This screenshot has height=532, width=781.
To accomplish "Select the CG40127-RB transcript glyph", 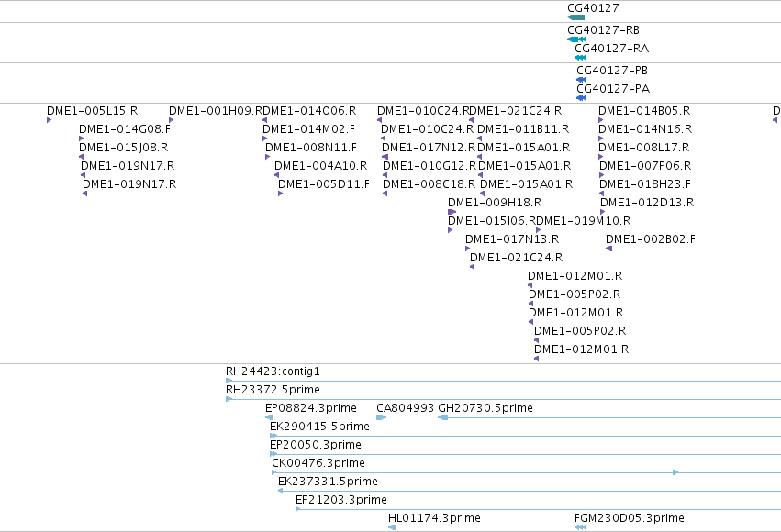I will pyautogui.click(x=576, y=39).
